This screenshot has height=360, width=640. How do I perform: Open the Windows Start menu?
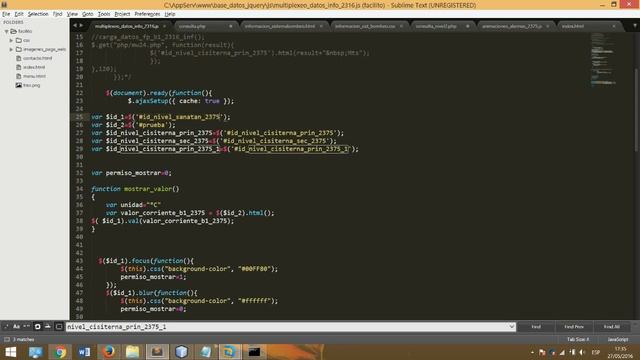tap(11, 352)
